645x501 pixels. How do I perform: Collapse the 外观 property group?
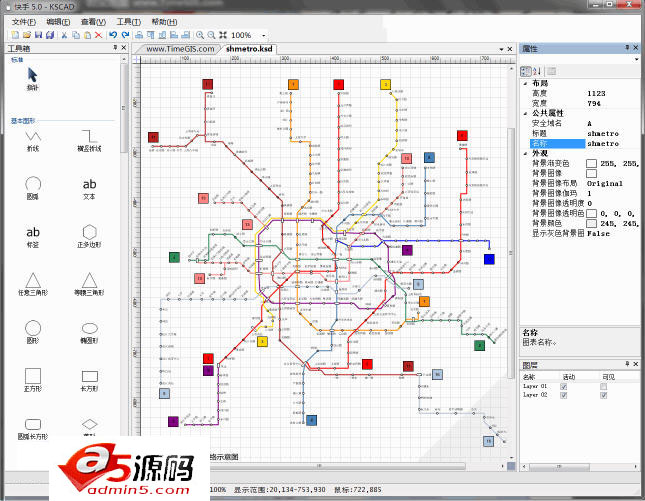tap(524, 153)
